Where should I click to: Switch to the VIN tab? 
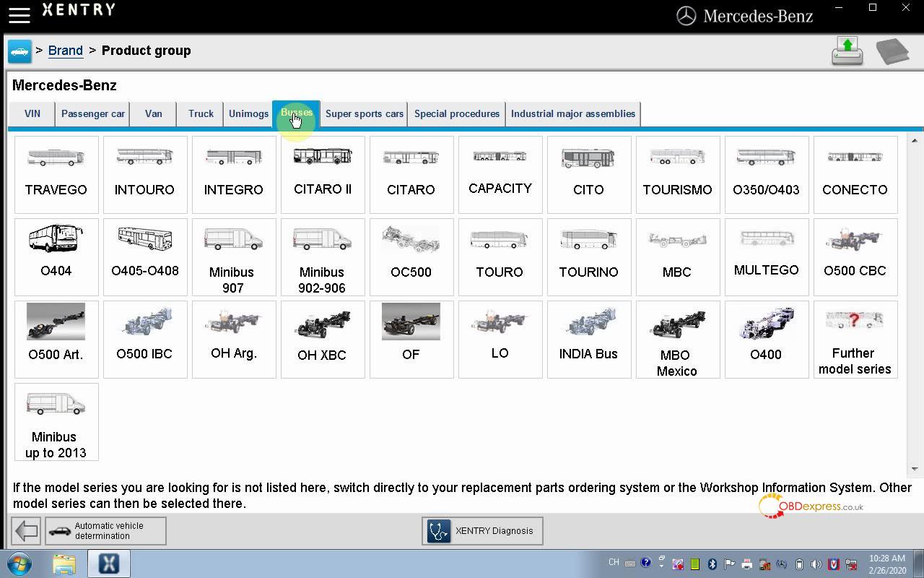(x=32, y=114)
